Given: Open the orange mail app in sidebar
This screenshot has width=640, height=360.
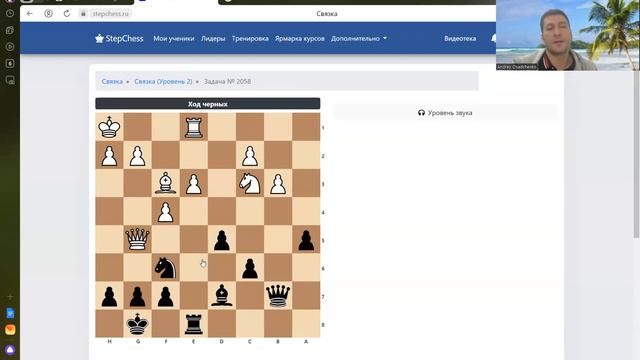Looking at the screenshot, I should tap(10, 329).
